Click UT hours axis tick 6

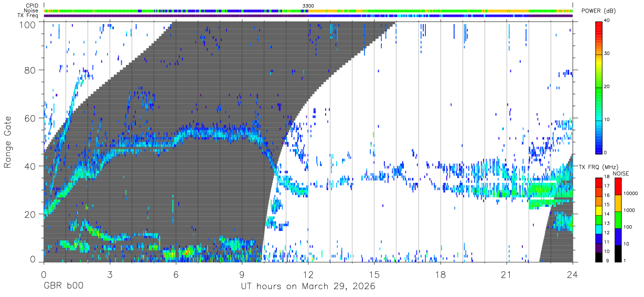176,274
